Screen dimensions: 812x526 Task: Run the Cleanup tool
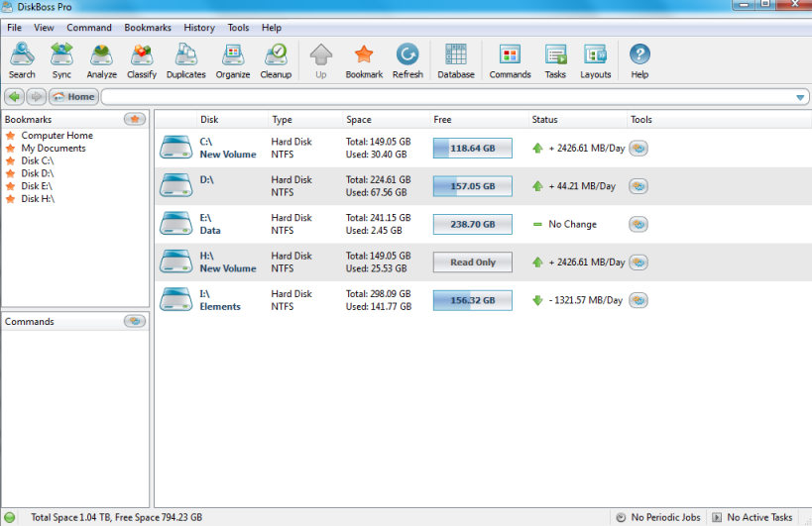click(276, 61)
